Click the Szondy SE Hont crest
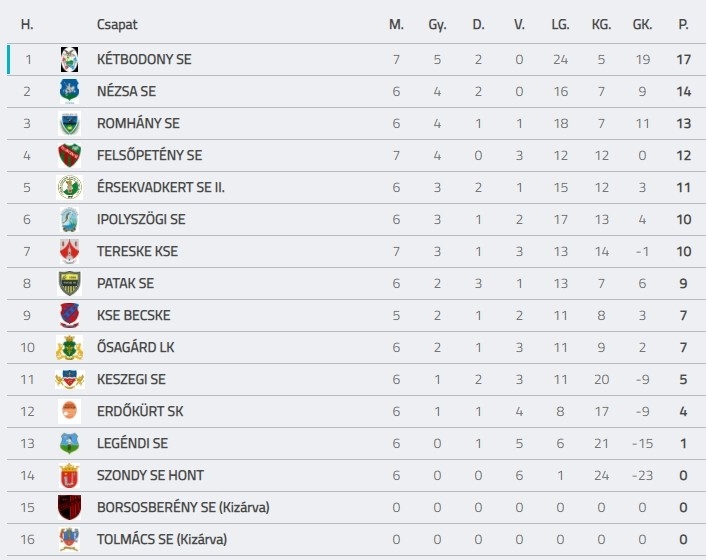 pyautogui.click(x=69, y=475)
